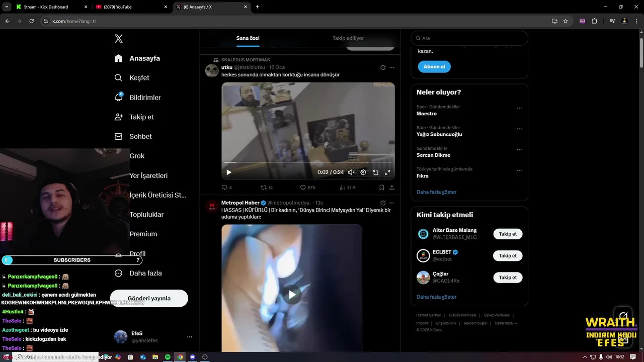
Task: Open options for Yağız Sabuncuoğlu trend
Action: pyautogui.click(x=519, y=129)
